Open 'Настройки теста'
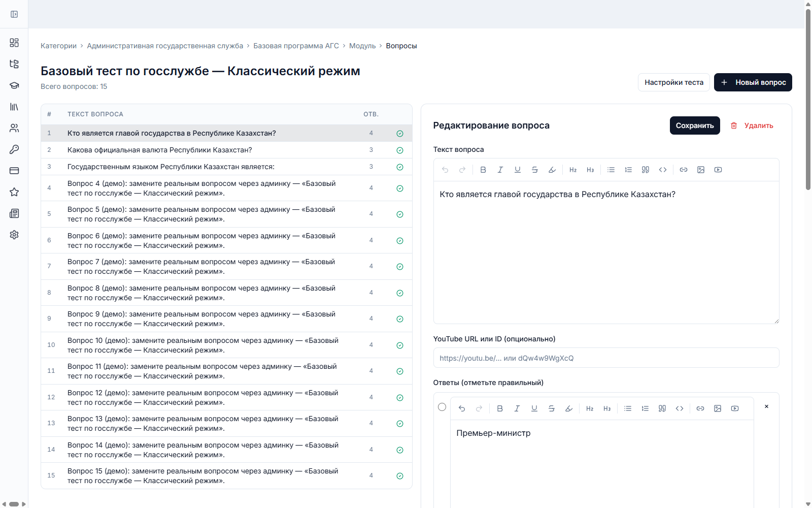812x508 pixels. 674,82
